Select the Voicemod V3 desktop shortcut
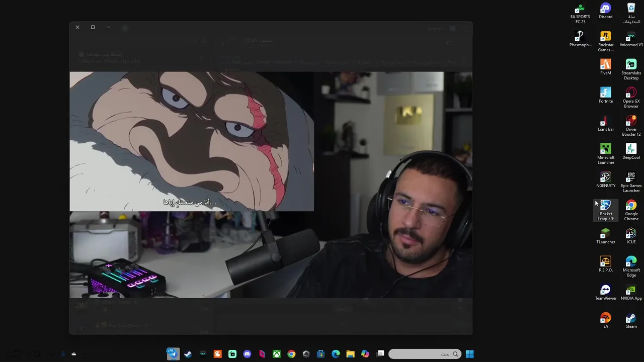This screenshot has width=644, height=362. (x=631, y=39)
